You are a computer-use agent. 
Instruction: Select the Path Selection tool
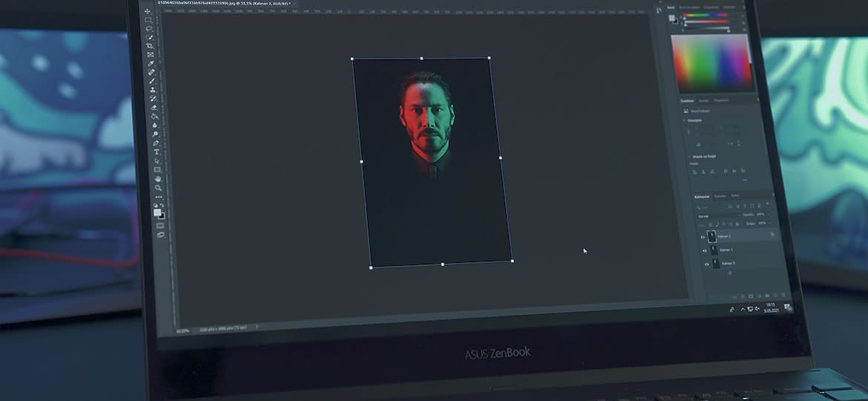click(157, 160)
